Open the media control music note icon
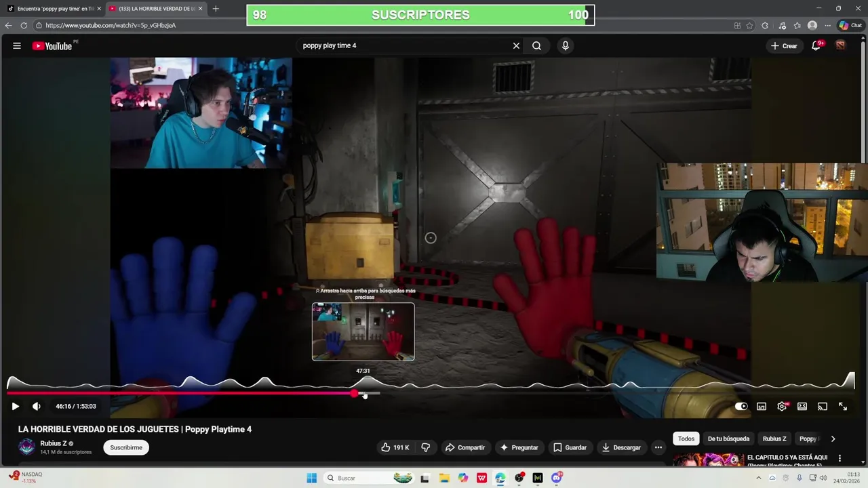Image resolution: width=868 pixels, height=488 pixels. (782, 25)
